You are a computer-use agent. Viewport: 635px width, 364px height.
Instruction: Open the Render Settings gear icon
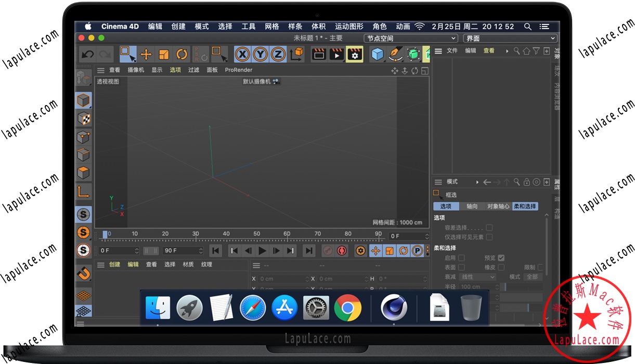pyautogui.click(x=354, y=54)
